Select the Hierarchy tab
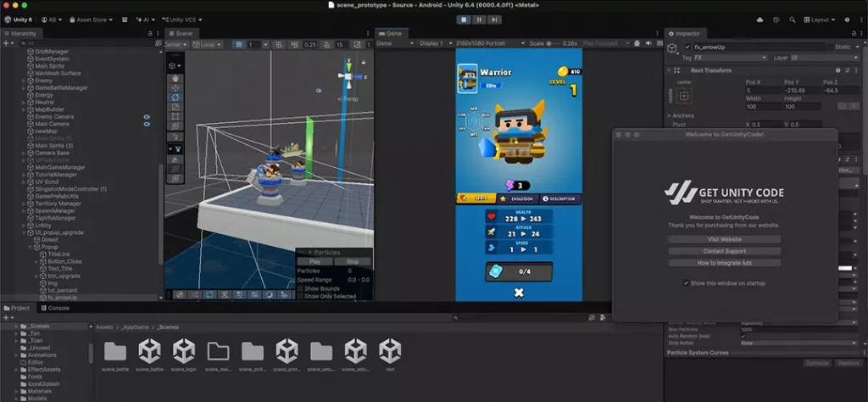Viewport: 868px width, 402px height. 20,34
